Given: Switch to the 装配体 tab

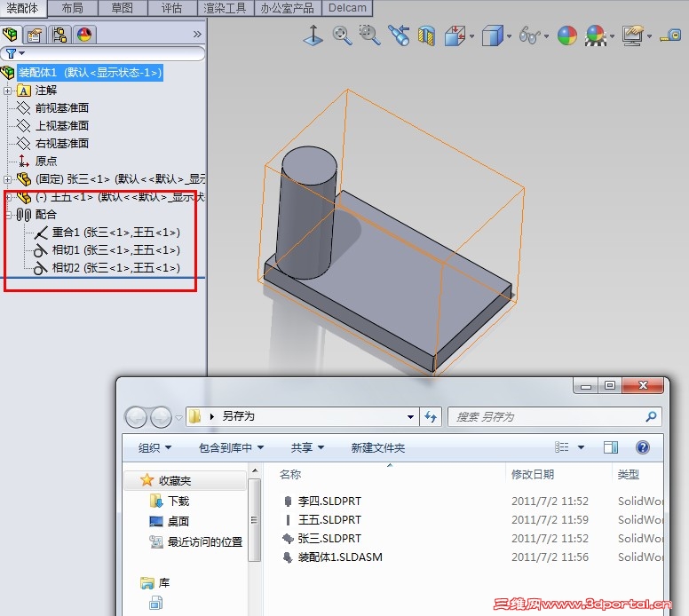Looking at the screenshot, I should coord(22,8).
